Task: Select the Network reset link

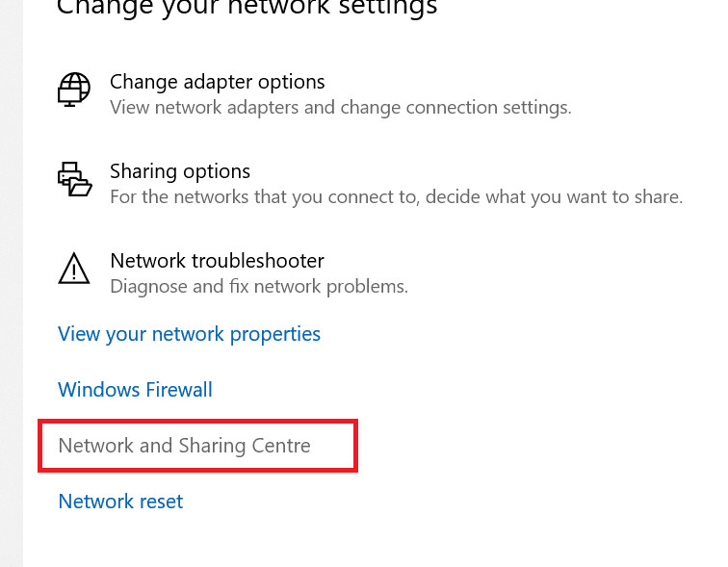Action: pos(120,502)
